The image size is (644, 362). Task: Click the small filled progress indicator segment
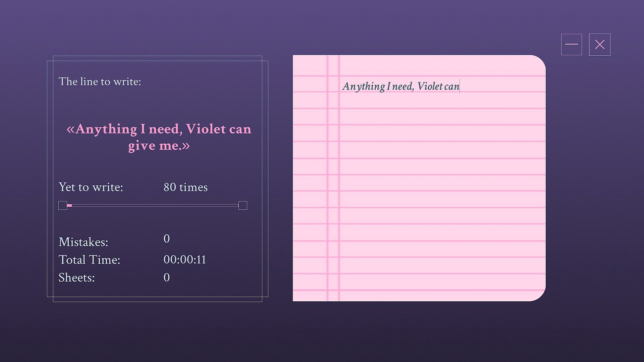click(x=69, y=205)
